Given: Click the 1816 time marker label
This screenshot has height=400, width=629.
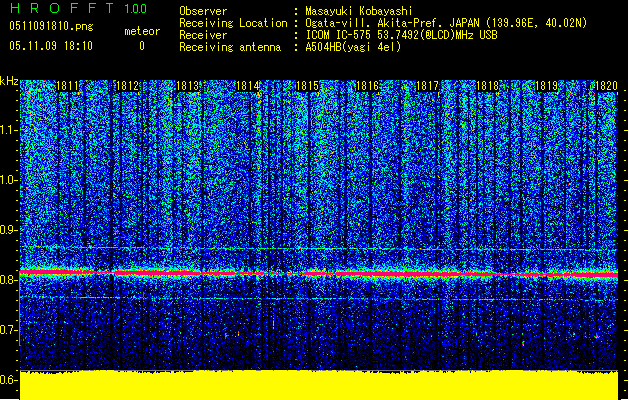Looking at the screenshot, I should pyautogui.click(x=367, y=86).
